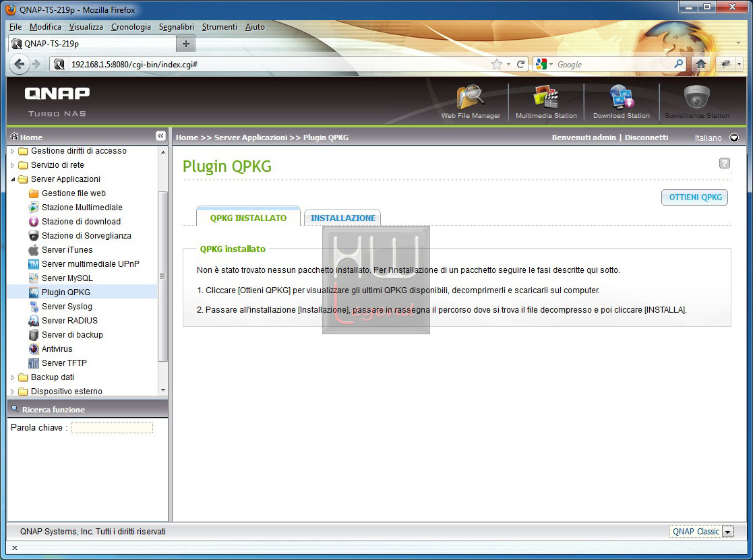Launch Multimedia Station icon
Screen dimensions: 753x560
click(x=546, y=97)
